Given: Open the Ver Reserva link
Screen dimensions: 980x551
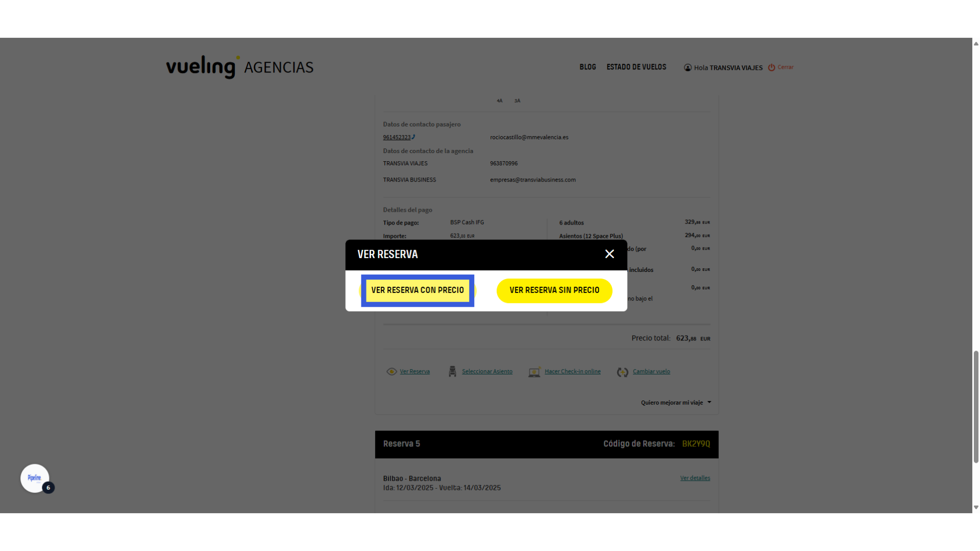Looking at the screenshot, I should tap(414, 371).
